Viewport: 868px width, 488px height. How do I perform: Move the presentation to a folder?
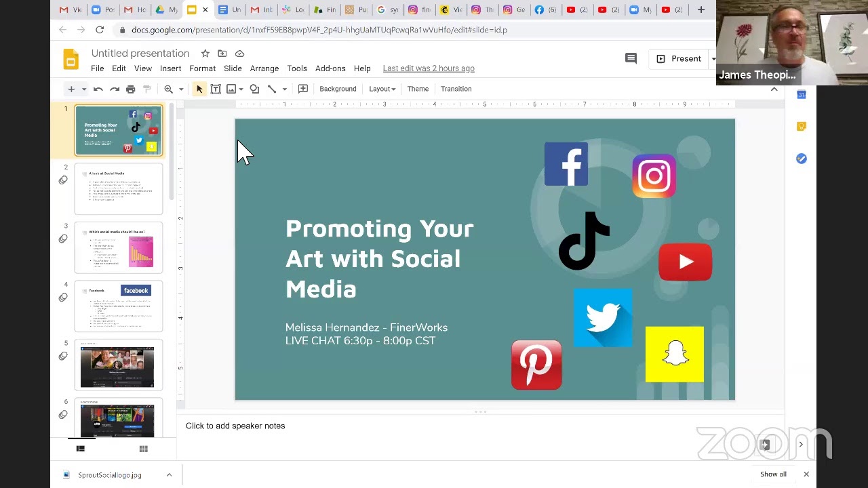(222, 54)
